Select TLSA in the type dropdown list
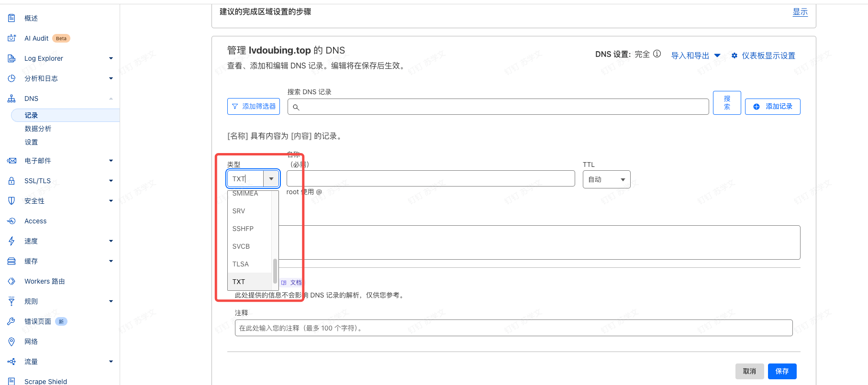The width and height of the screenshot is (868, 385). coord(240,264)
